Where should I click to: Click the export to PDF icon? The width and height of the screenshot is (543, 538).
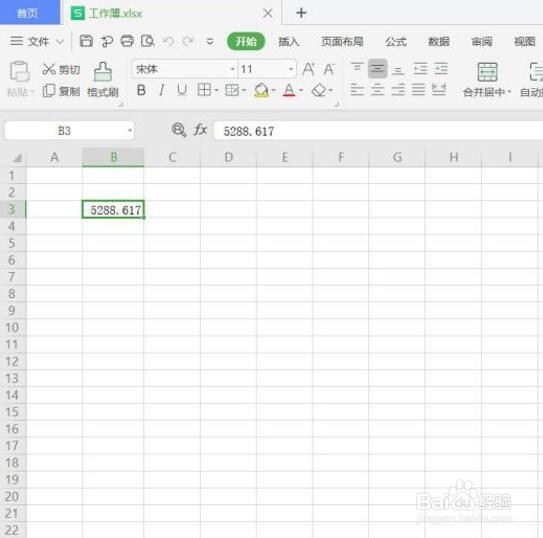pyautogui.click(x=107, y=42)
